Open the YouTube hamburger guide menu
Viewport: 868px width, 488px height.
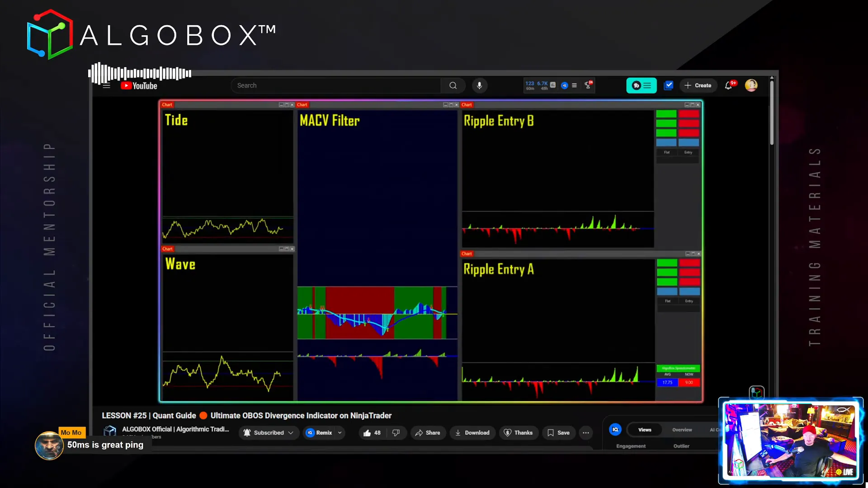pyautogui.click(x=106, y=86)
